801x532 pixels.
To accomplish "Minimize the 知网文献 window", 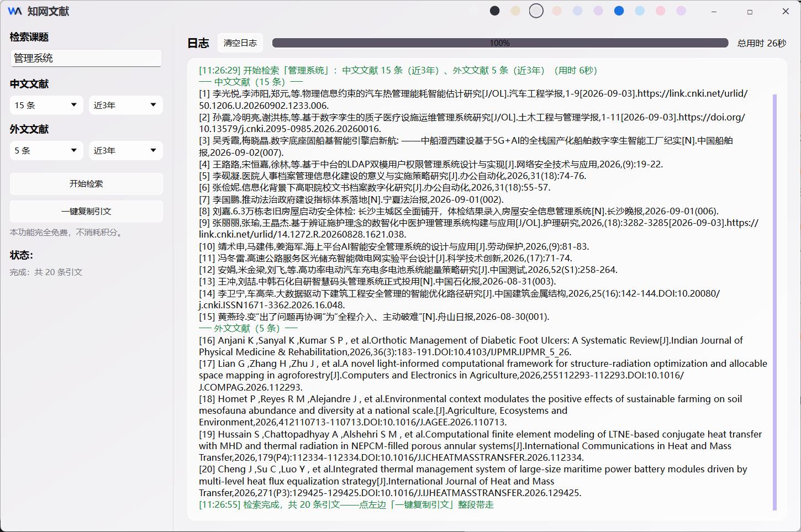I will pos(714,11).
